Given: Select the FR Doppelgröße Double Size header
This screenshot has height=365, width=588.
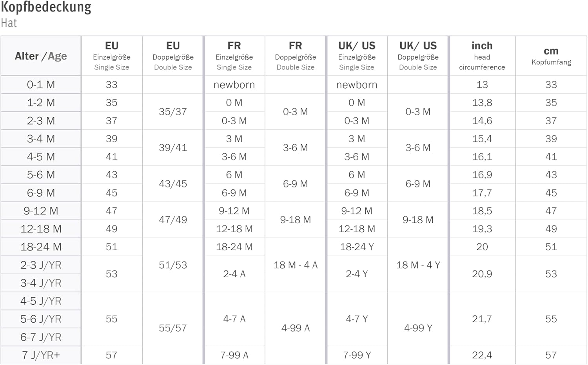Looking at the screenshot, I should tap(295, 56).
